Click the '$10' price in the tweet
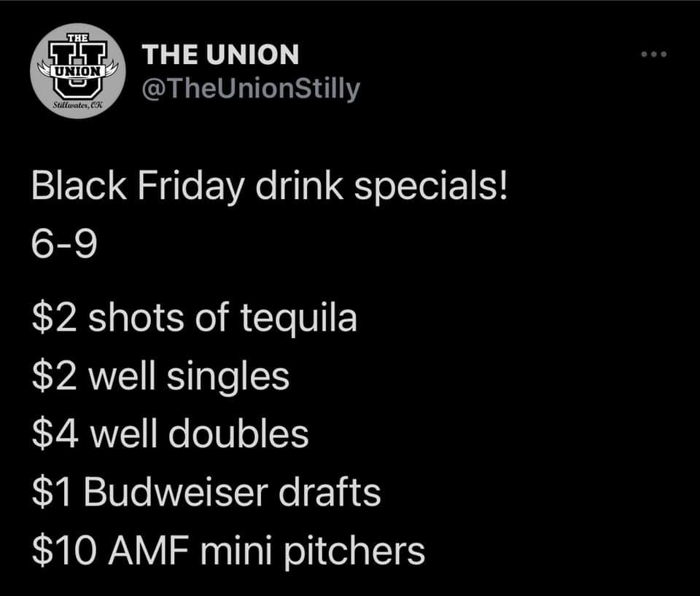The height and width of the screenshot is (596, 700). (x=59, y=551)
